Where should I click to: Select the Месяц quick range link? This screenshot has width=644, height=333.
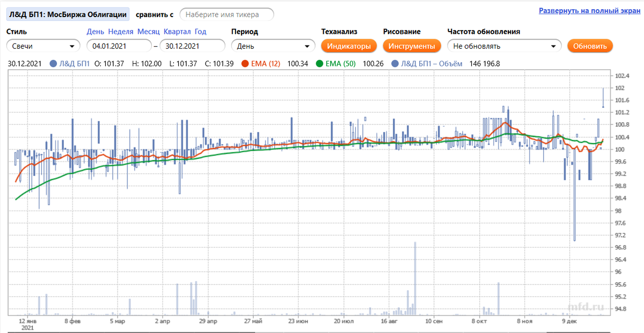(148, 32)
